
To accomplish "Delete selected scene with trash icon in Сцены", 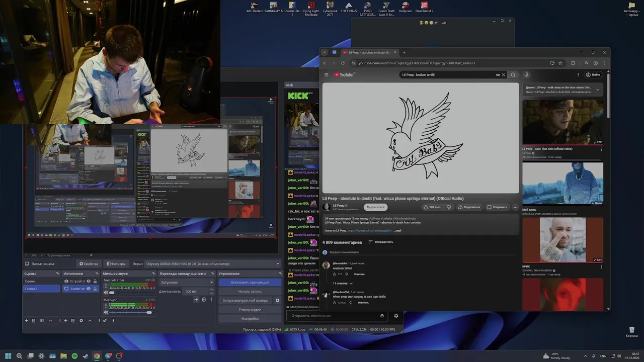I will [34, 320].
